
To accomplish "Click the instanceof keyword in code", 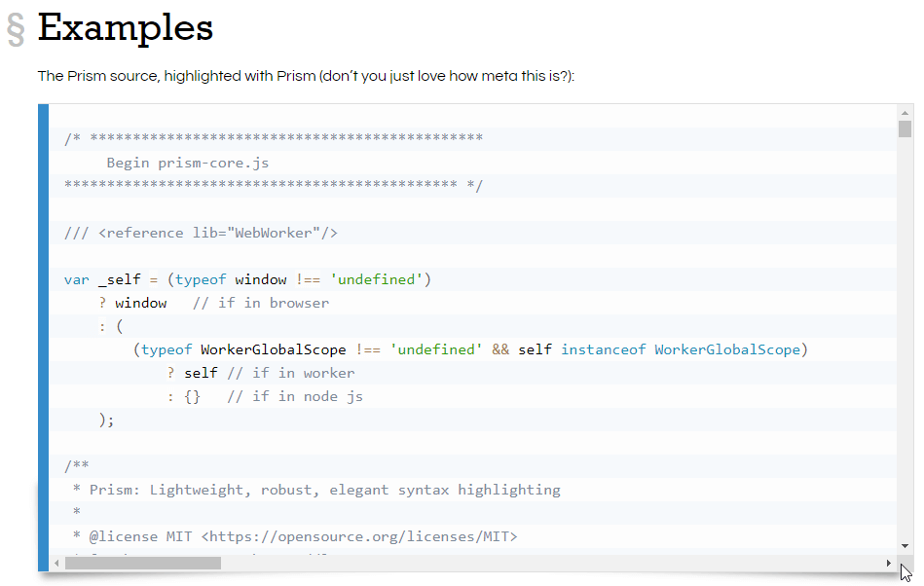I will [x=603, y=349].
